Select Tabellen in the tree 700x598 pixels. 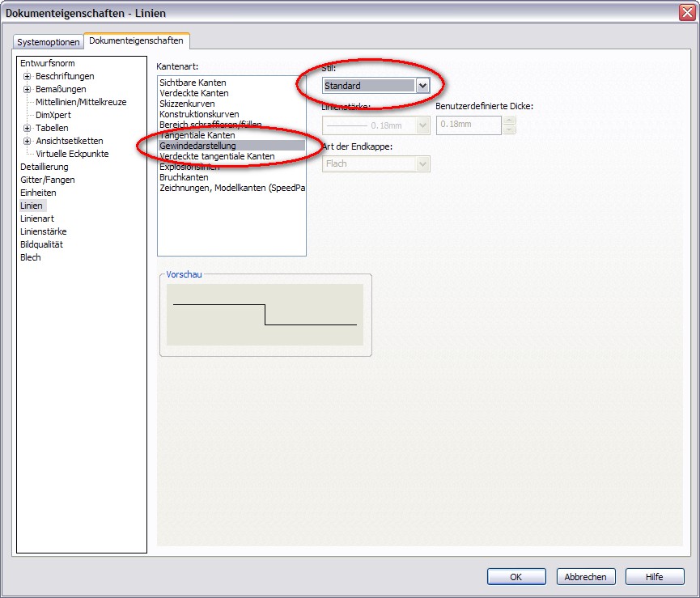click(52, 128)
